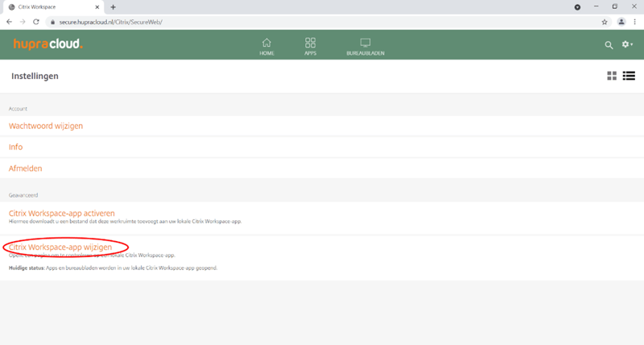The height and width of the screenshot is (345, 644).
Task: Open the APPS section
Action: [310, 47]
